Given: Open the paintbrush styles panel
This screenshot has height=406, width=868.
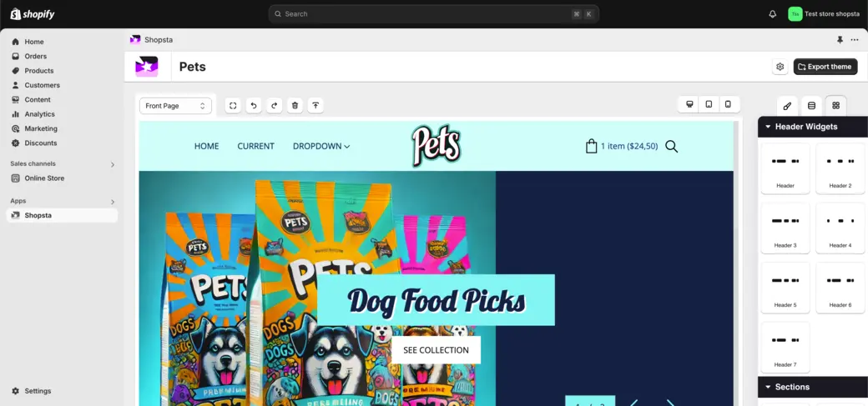Looking at the screenshot, I should click(x=787, y=106).
